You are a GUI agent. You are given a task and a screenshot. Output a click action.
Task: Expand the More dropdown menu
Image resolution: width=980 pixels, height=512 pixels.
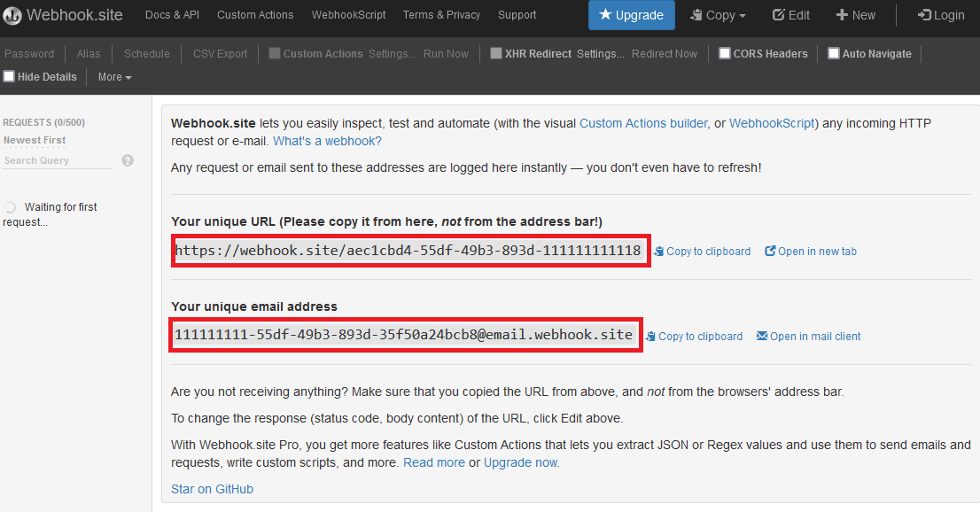click(114, 77)
